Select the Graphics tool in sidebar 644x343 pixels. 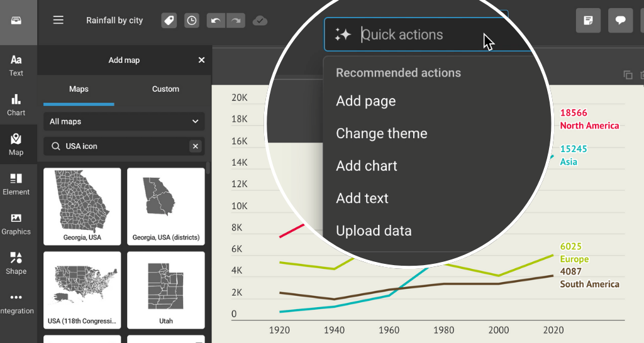click(x=16, y=224)
